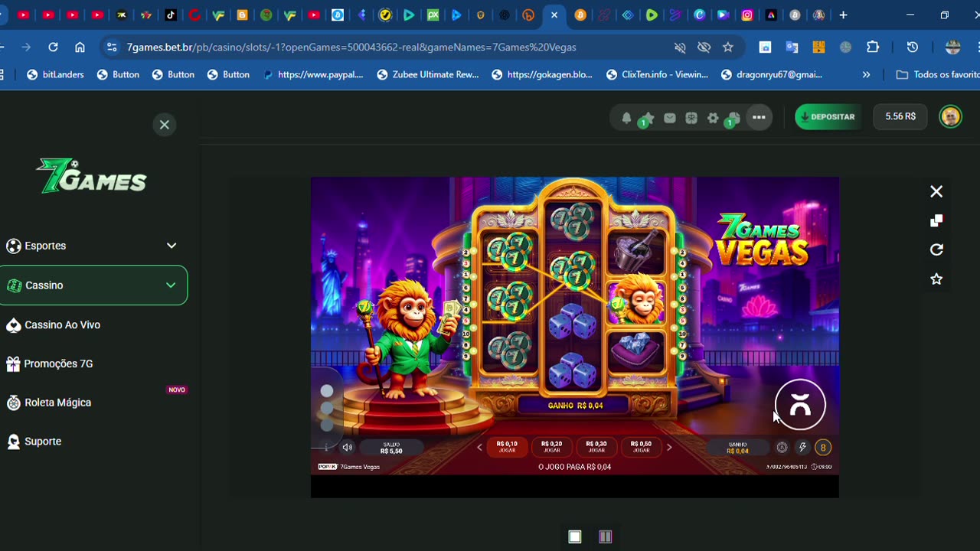Switch to single game view layout
The image size is (980, 551).
(575, 536)
